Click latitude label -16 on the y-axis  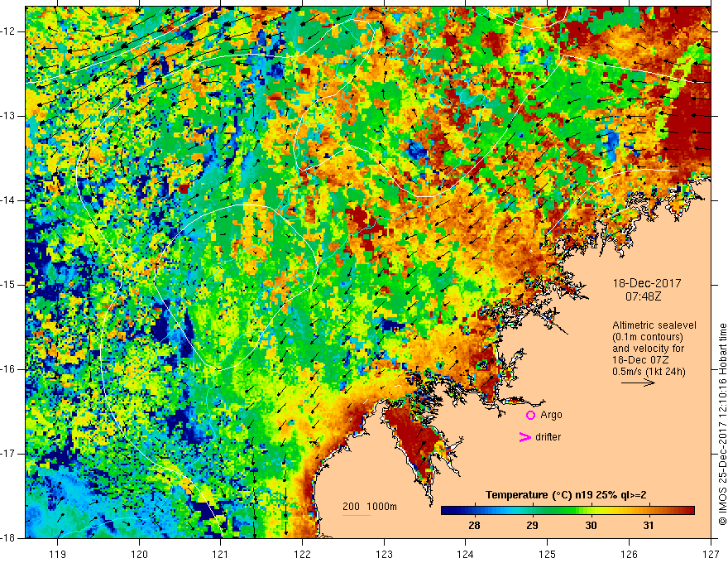coord(8,369)
